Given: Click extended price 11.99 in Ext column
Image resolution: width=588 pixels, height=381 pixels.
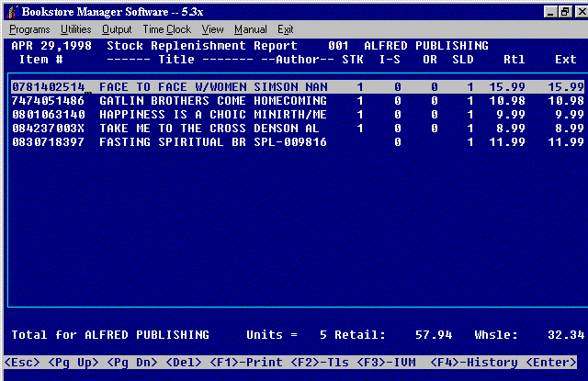Looking at the screenshot, I should click(x=566, y=142).
